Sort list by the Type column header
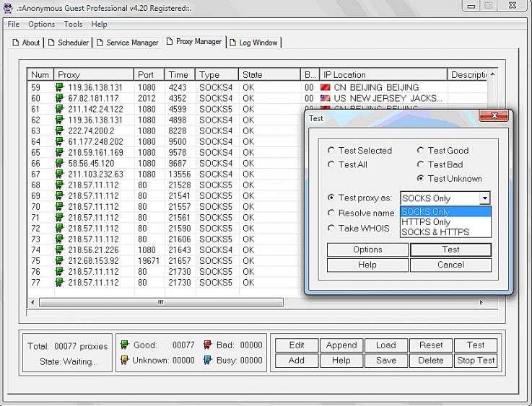532x406 pixels. coord(217,74)
